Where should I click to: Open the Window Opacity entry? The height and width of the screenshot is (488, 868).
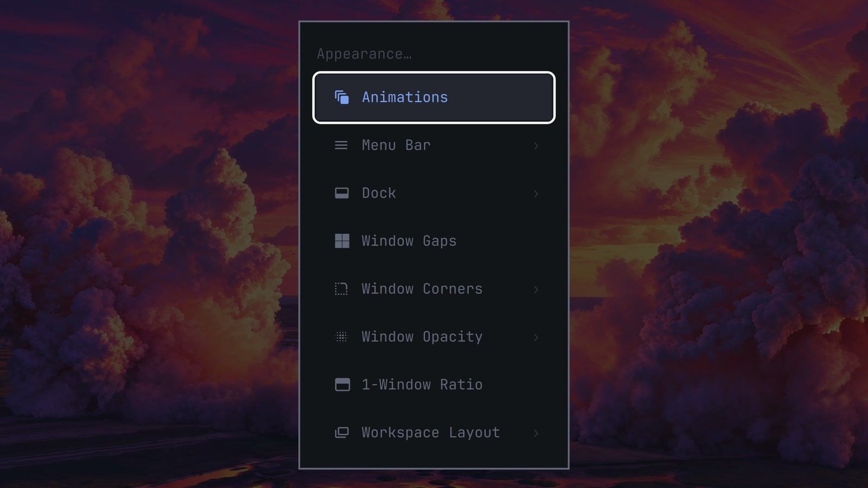click(434, 337)
